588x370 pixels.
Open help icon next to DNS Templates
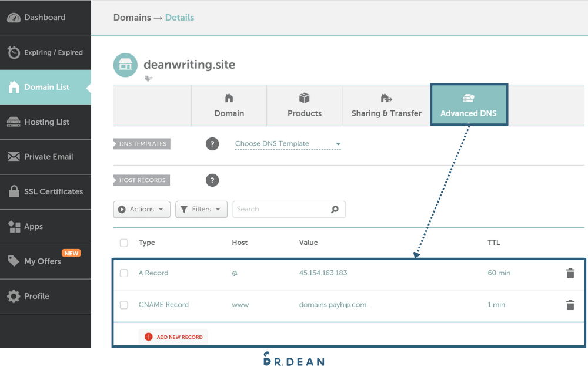point(212,144)
